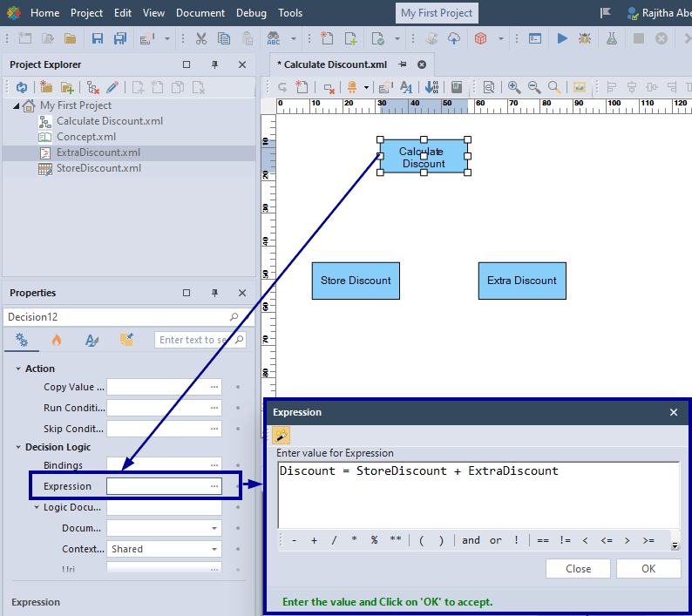Open the Document menu
Screen dimensions: 692x616
200,13
